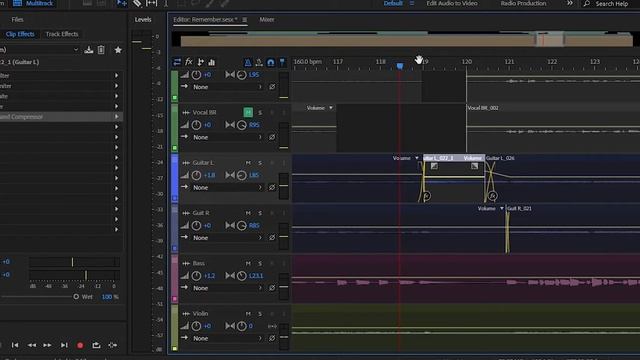
Task: Open the Inputs/Outputs view in the editor toolbar
Action: (x=177, y=62)
